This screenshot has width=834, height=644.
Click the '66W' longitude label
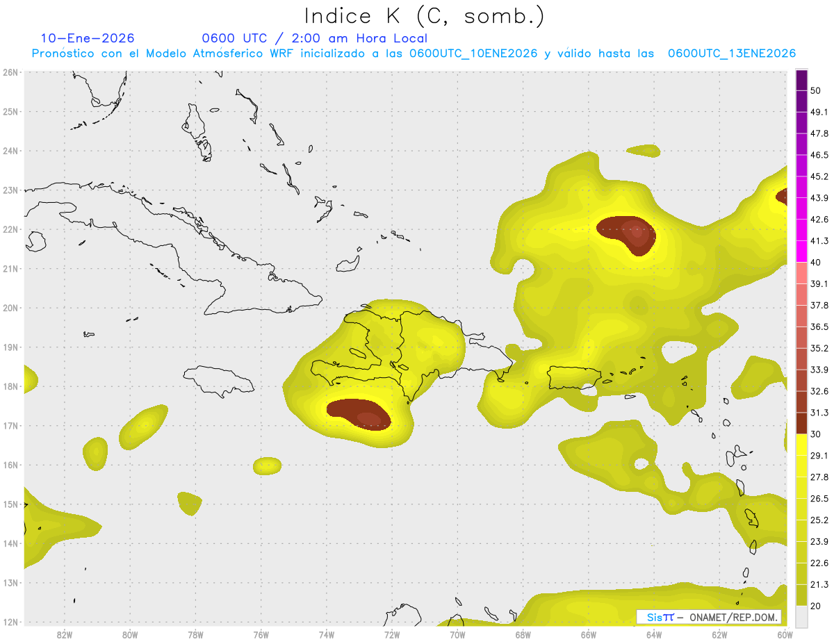[x=589, y=635]
